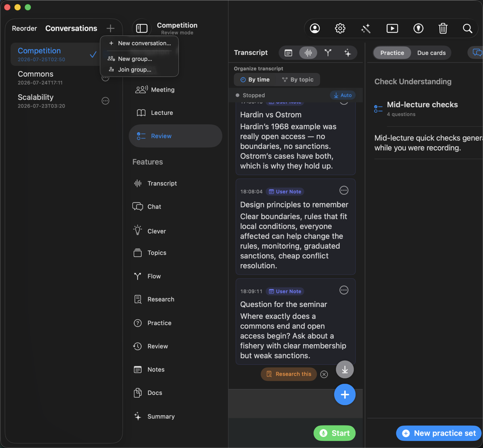
Task: Click the green Start recording button
Action: 334,433
